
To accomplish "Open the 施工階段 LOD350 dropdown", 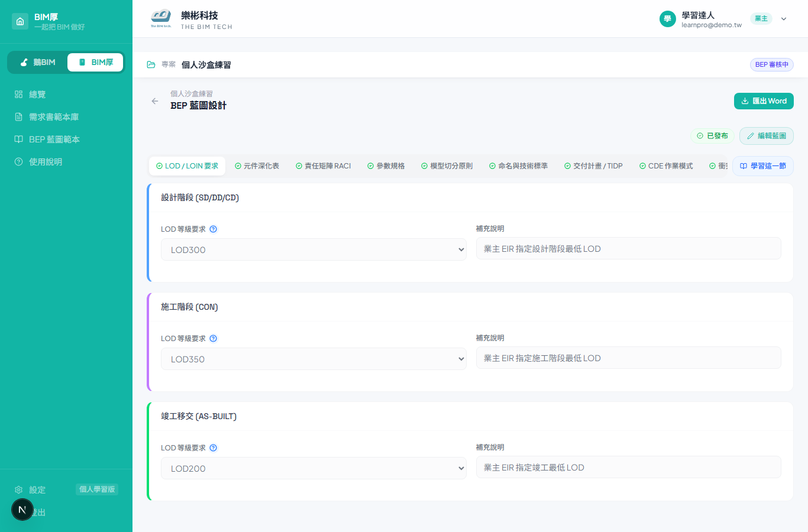I will pyautogui.click(x=313, y=359).
